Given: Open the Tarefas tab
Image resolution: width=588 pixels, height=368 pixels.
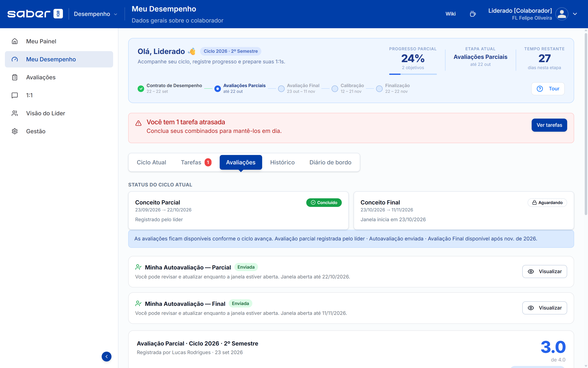Looking at the screenshot, I should tap(196, 162).
